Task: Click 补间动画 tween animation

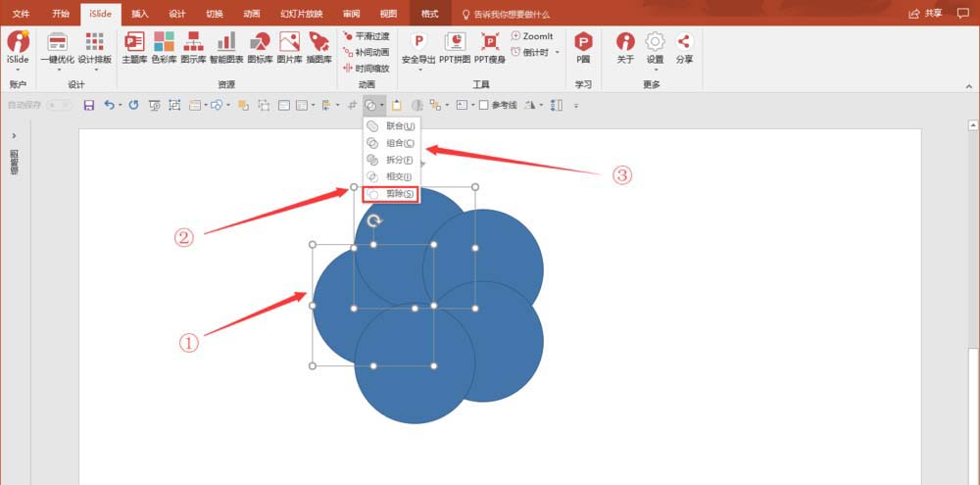Action: [367, 52]
